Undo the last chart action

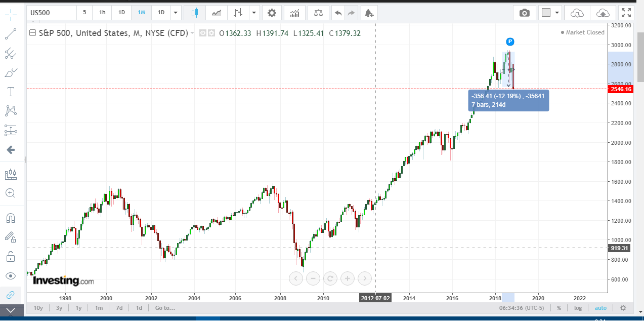point(338,13)
